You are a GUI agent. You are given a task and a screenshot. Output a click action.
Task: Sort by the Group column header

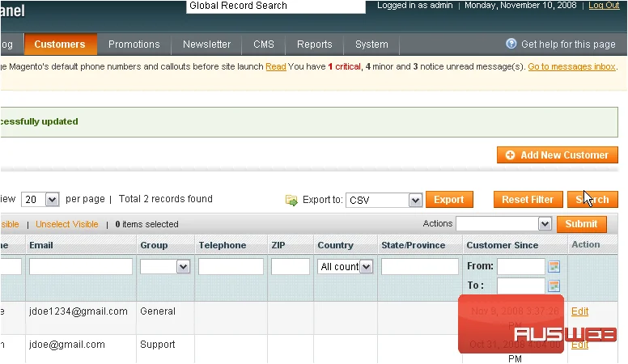154,245
